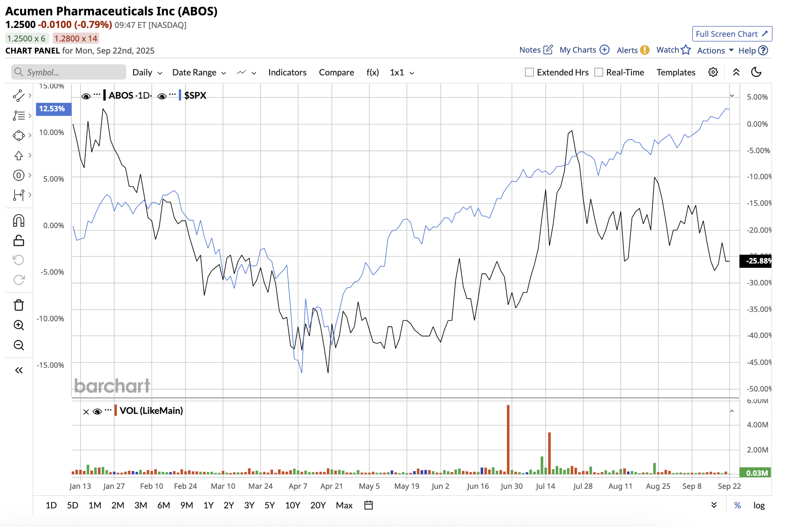Click the $SPX blue color bar in legend

tap(180, 95)
